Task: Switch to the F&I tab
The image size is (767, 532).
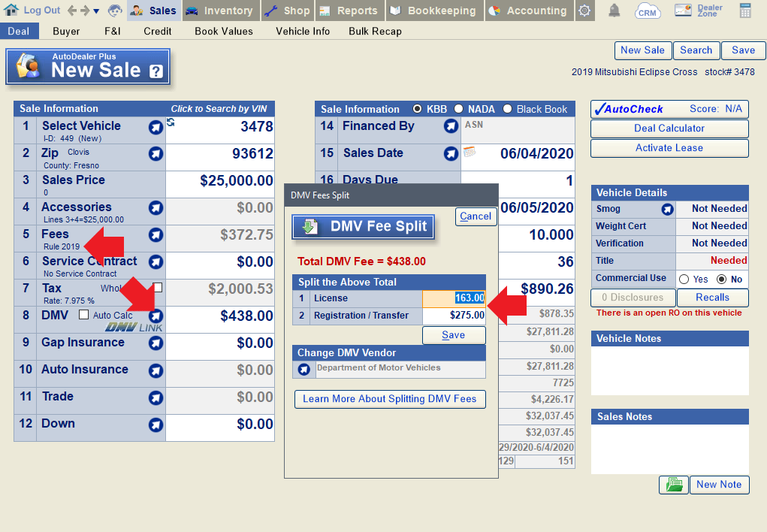Action: (x=113, y=32)
